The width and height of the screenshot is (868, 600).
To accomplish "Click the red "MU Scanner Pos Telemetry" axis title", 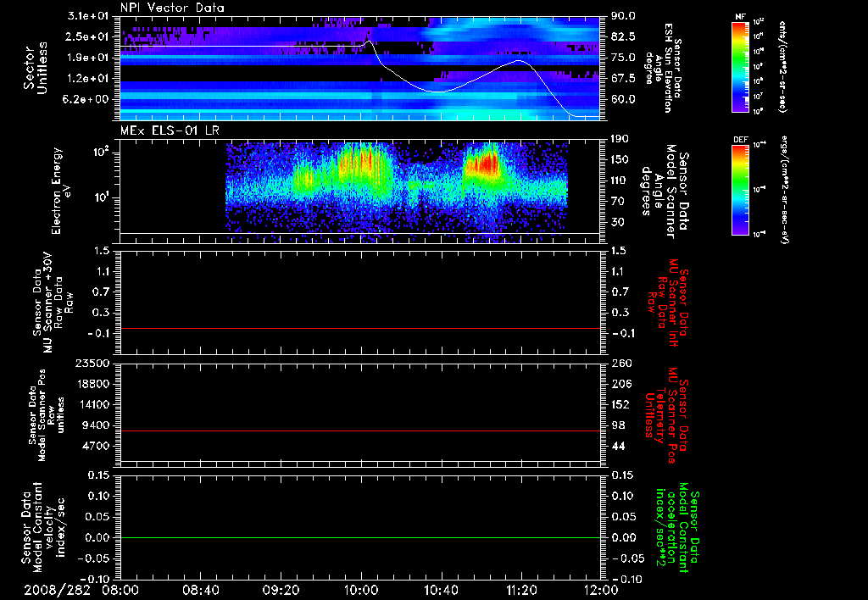I will [665, 415].
